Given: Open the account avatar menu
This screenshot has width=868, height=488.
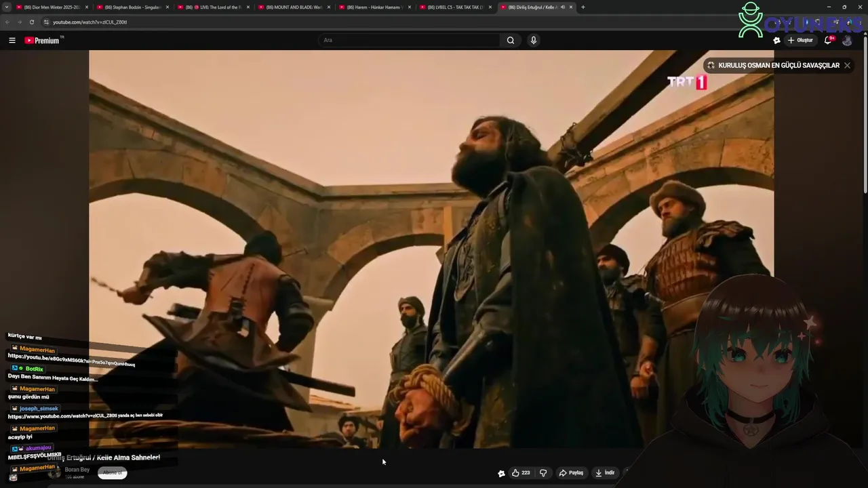Looking at the screenshot, I should click(x=847, y=40).
